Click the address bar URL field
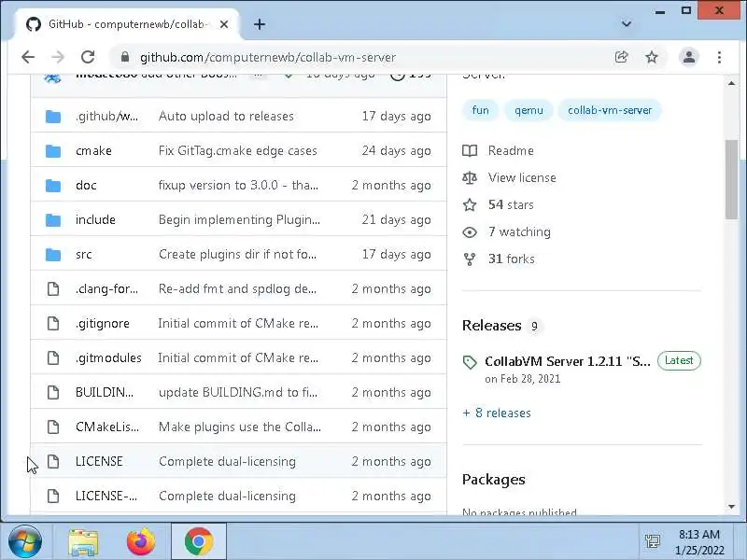Viewport: 747px width, 560px height. tap(268, 57)
